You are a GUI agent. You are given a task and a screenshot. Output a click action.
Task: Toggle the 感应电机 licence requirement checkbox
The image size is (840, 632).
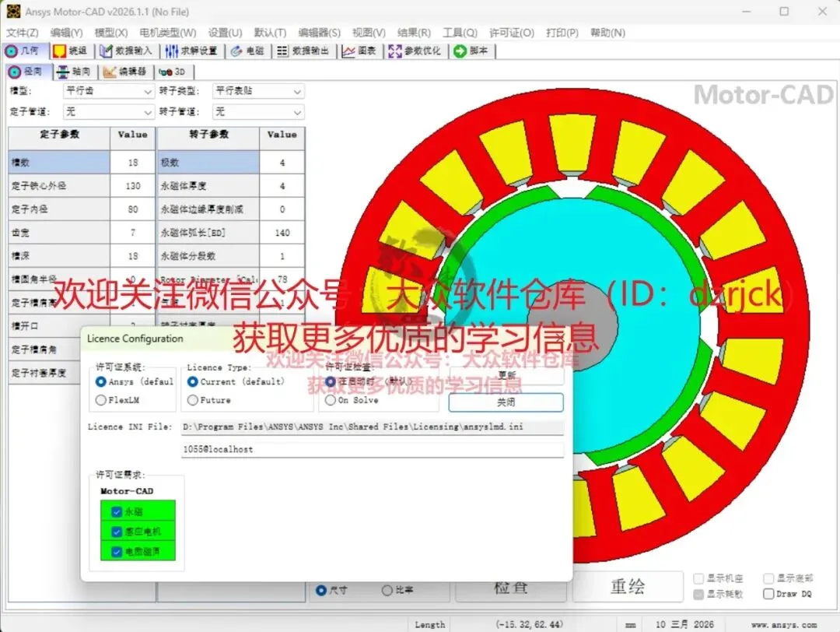(116, 532)
